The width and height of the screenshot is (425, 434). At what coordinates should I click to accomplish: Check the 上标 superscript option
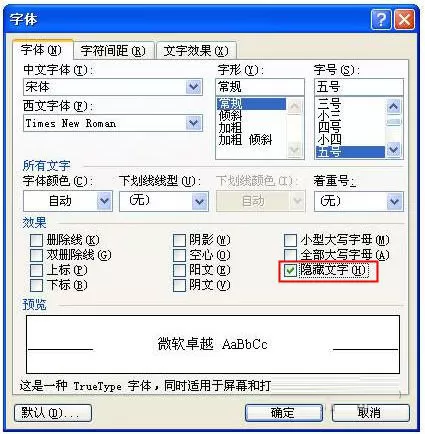[36, 270]
